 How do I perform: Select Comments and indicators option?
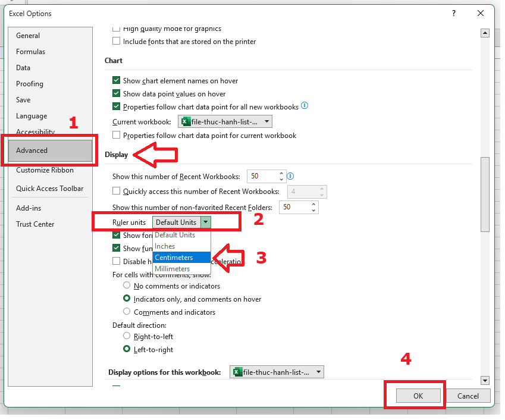point(127,312)
